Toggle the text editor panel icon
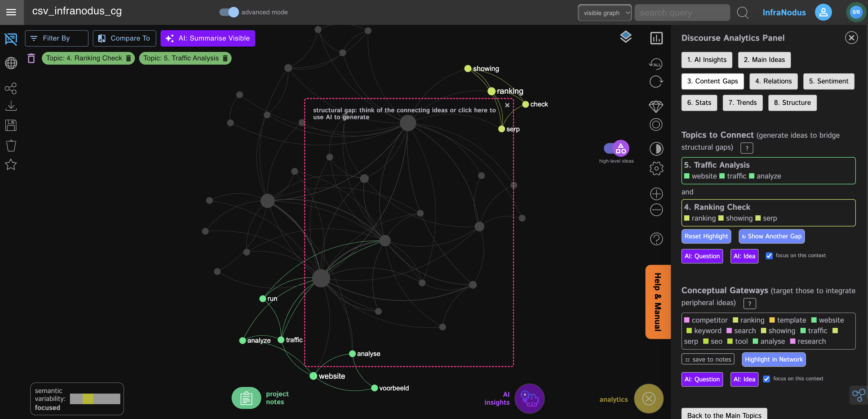This screenshot has width=868, height=419. click(x=11, y=39)
